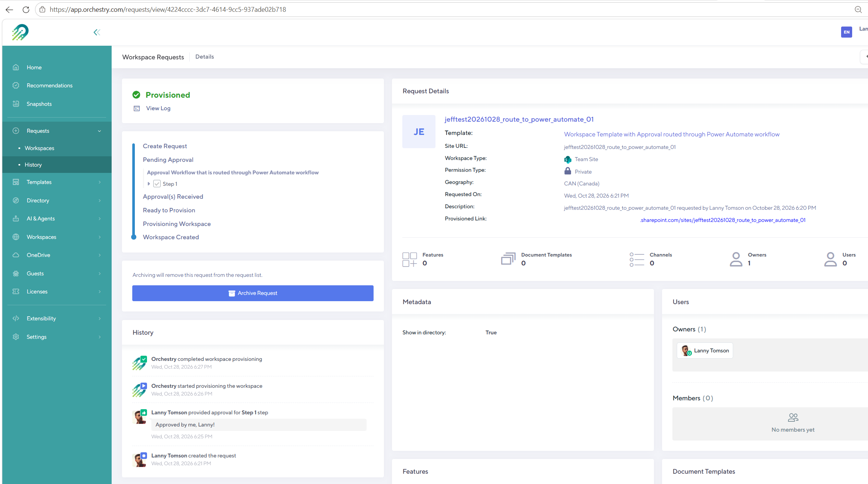The width and height of the screenshot is (868, 484).
Task: Click the EN language badge
Action: (847, 32)
